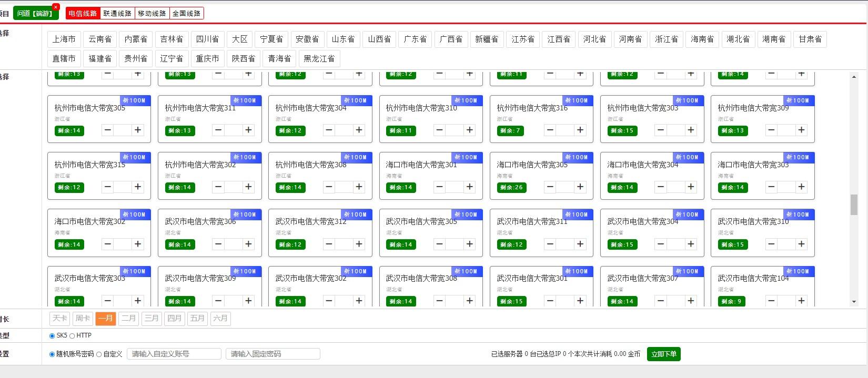Add one 杭州市电信大带宽308 server

pyautogui.click(x=359, y=187)
